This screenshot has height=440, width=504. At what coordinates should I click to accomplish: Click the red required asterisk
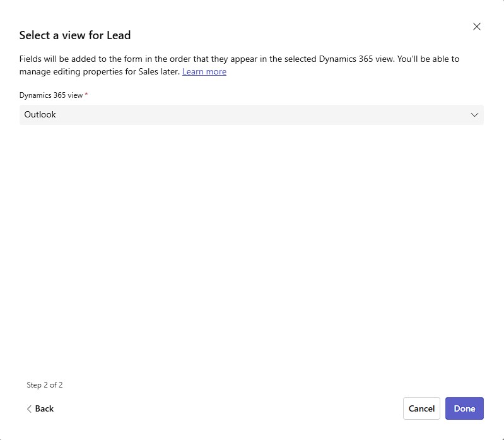pos(86,95)
